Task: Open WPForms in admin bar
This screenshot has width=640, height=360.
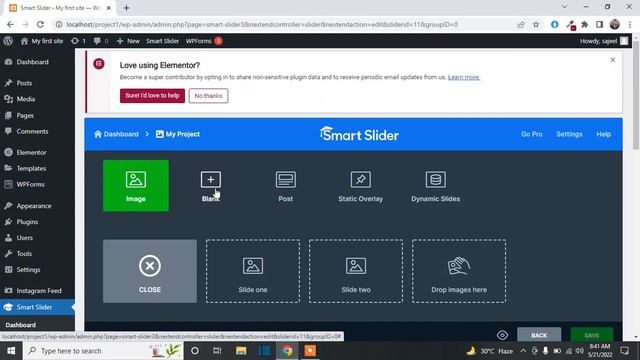Action: [204, 41]
